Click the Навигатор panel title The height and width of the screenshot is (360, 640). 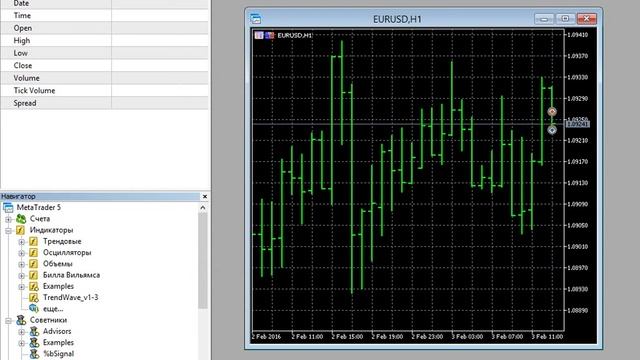click(18, 196)
